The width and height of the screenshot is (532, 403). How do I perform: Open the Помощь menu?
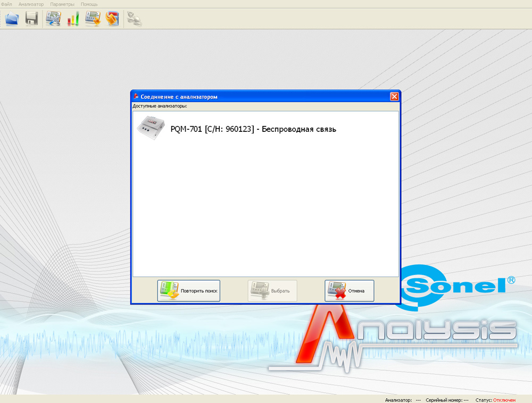coord(89,4)
